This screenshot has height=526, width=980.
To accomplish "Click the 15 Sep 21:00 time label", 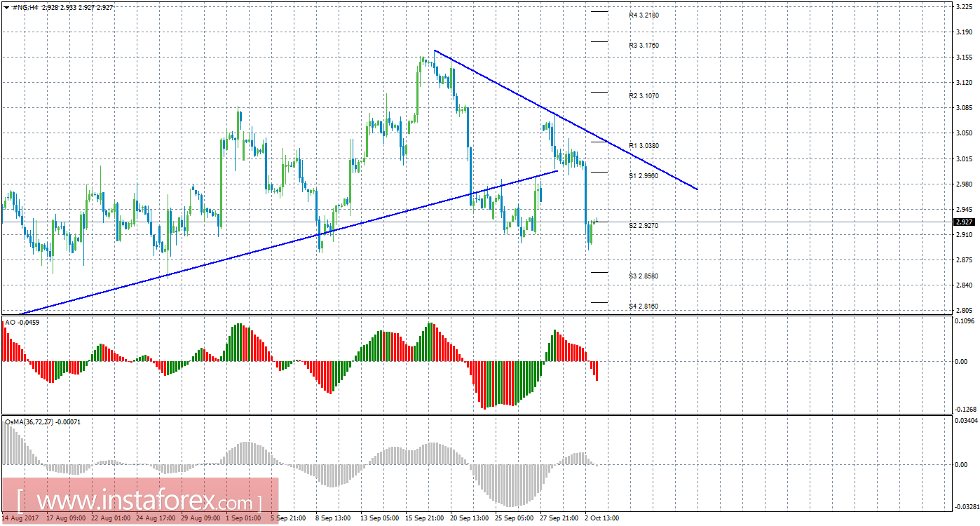I will 423,518.
